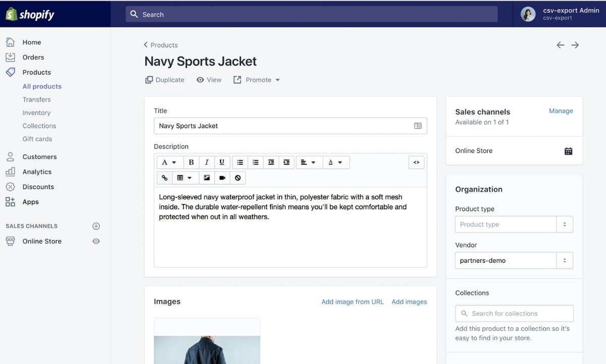Viewport: 606px width, 364px height.
Task: Open Apps in sidebar
Action: point(30,202)
